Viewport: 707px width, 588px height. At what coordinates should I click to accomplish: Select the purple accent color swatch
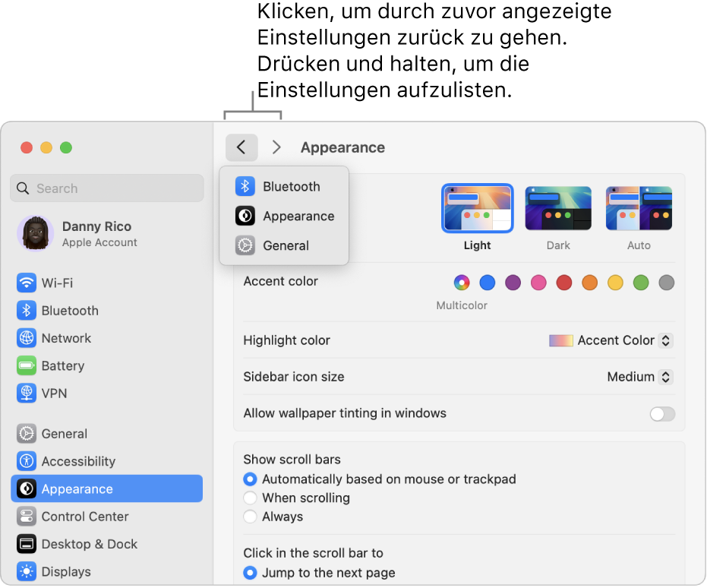(x=513, y=283)
